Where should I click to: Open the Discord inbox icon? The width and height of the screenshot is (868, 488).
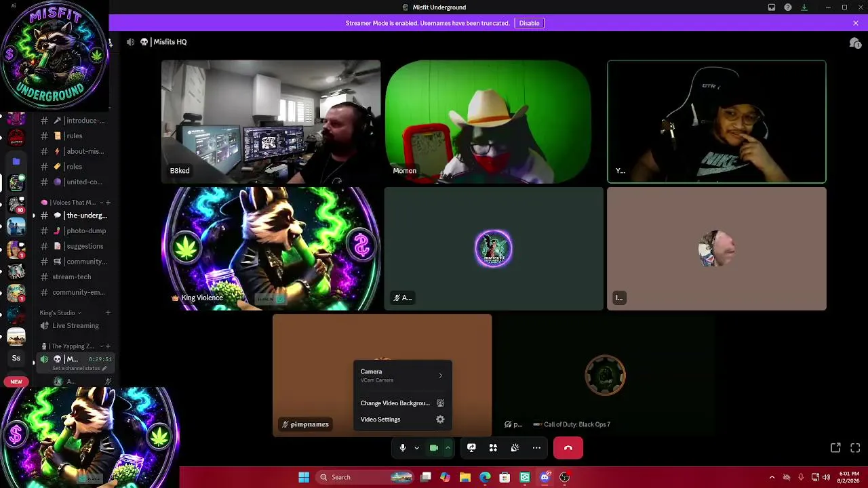772,7
